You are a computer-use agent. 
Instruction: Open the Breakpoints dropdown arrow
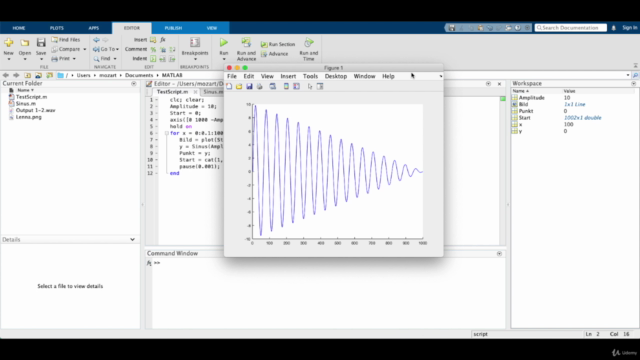[x=195, y=60]
